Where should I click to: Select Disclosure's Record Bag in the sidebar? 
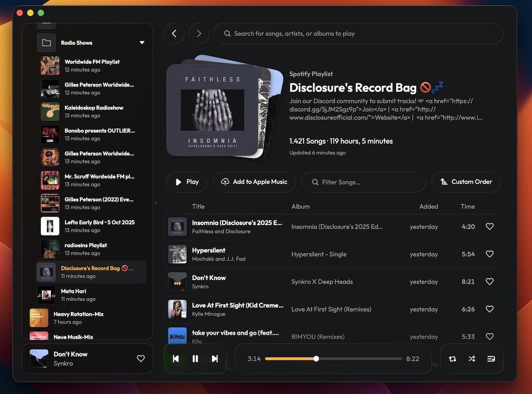pyautogui.click(x=91, y=272)
